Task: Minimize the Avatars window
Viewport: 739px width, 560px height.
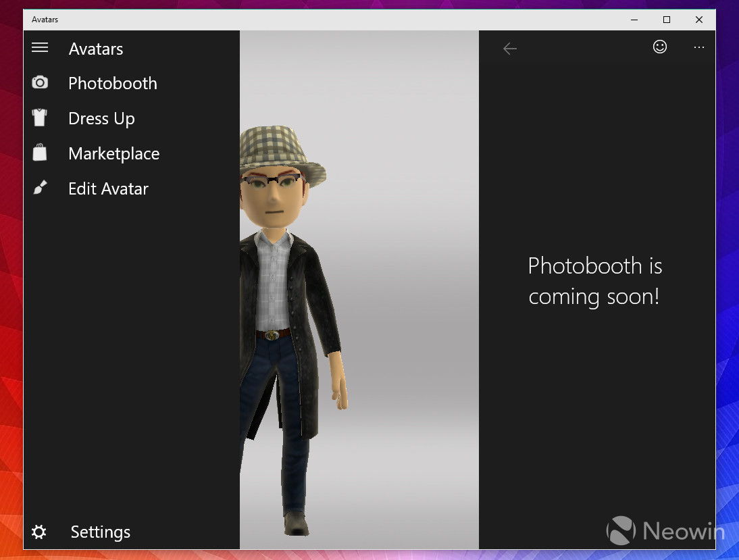Action: pyautogui.click(x=634, y=20)
